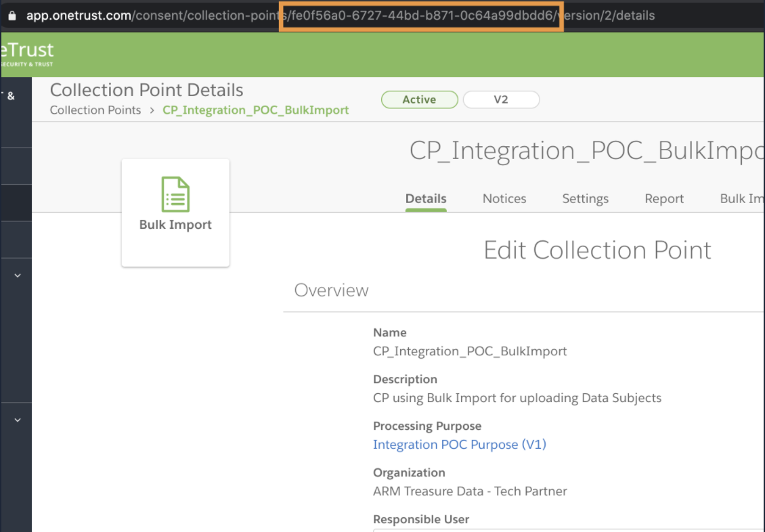Open the Notices tab

click(x=504, y=198)
